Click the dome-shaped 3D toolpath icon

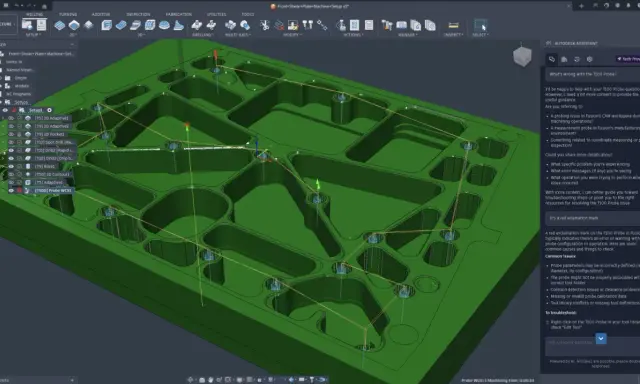pyautogui.click(x=164, y=25)
